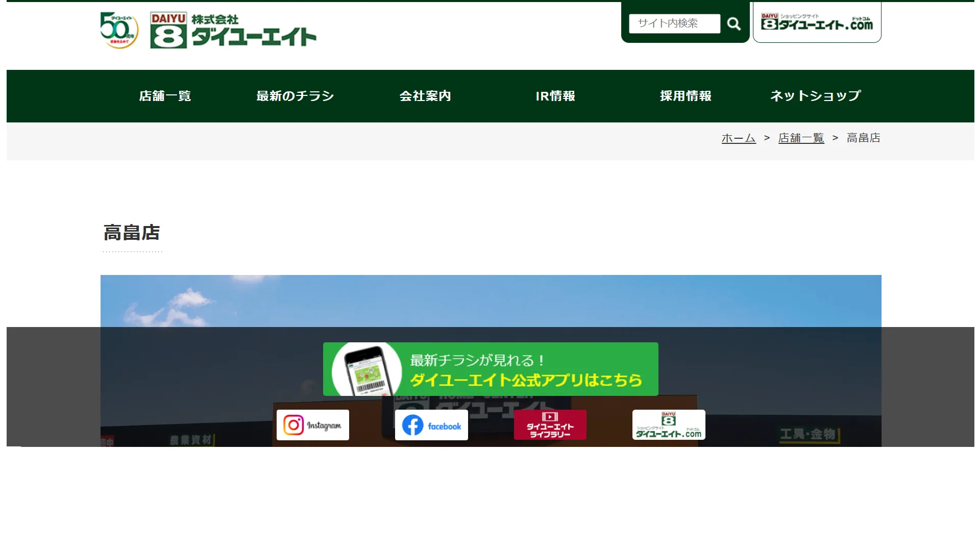
Task: Open the 50th anniversary logo badge
Action: point(119,30)
